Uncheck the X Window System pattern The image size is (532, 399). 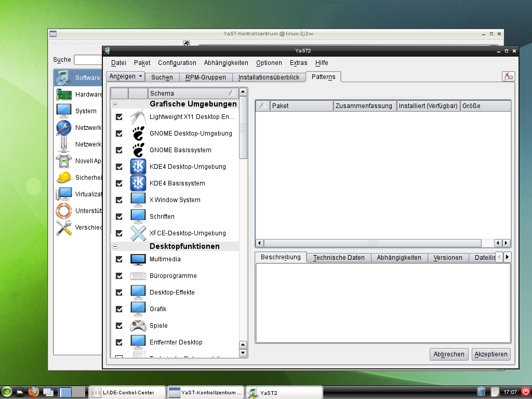coord(119,199)
